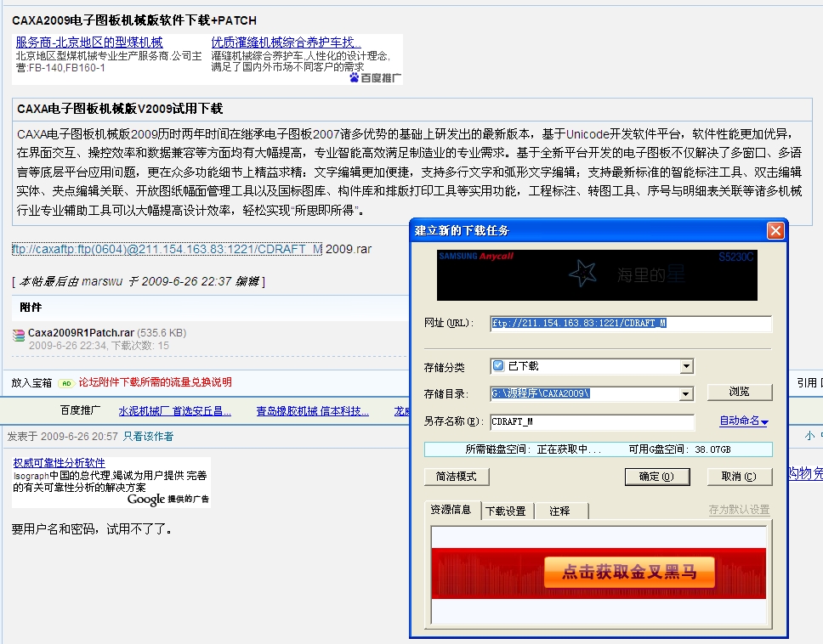Click the 另存名称 filename field
The width and height of the screenshot is (823, 644).
pyautogui.click(x=592, y=421)
